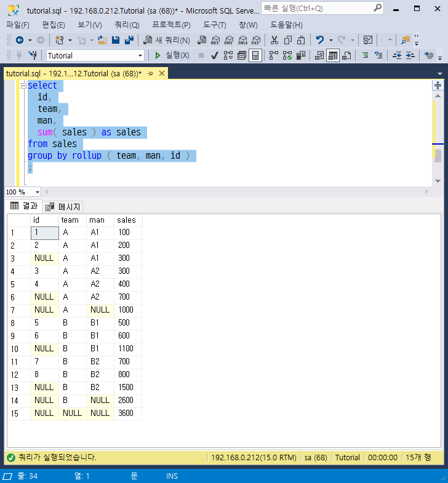Open the 쿼리(Q) menu
448x483 pixels.
[127, 25]
